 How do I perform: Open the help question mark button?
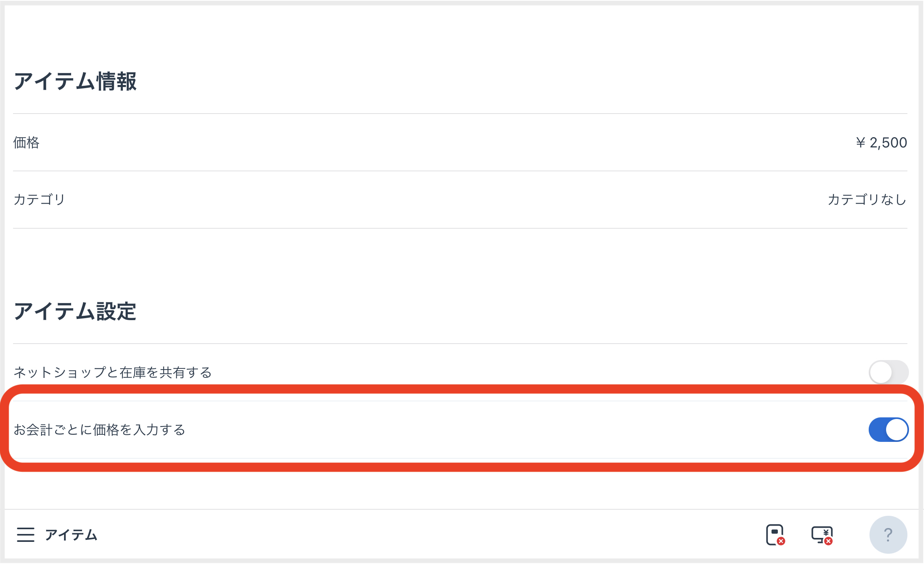point(888,535)
